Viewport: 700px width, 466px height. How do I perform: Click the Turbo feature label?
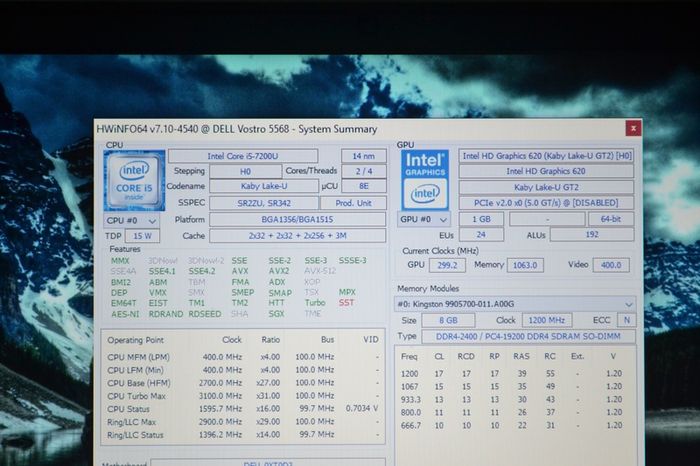[315, 303]
